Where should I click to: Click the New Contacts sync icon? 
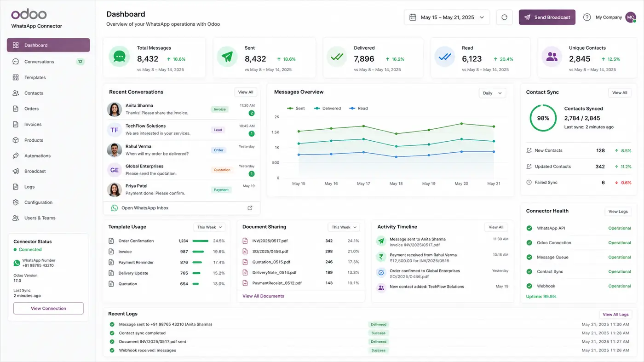[x=529, y=150]
